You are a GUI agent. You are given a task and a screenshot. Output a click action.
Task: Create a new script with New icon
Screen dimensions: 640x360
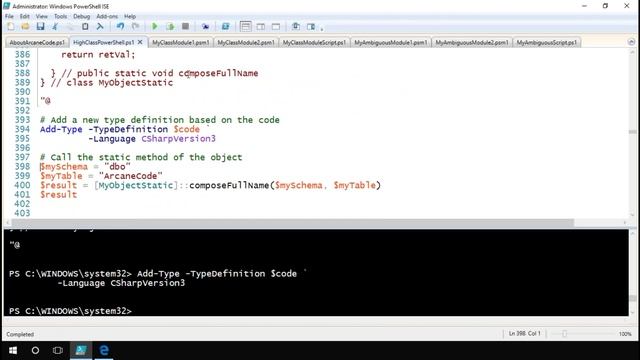pos(11,27)
